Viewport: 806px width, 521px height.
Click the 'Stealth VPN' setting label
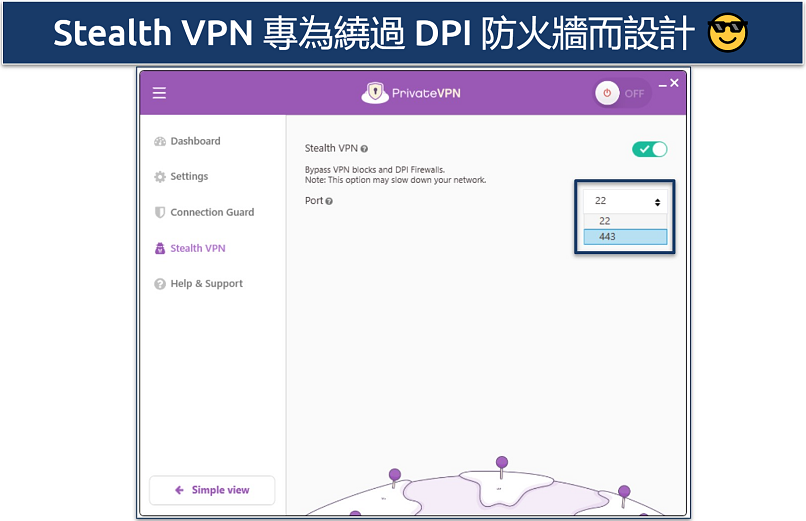click(331, 148)
